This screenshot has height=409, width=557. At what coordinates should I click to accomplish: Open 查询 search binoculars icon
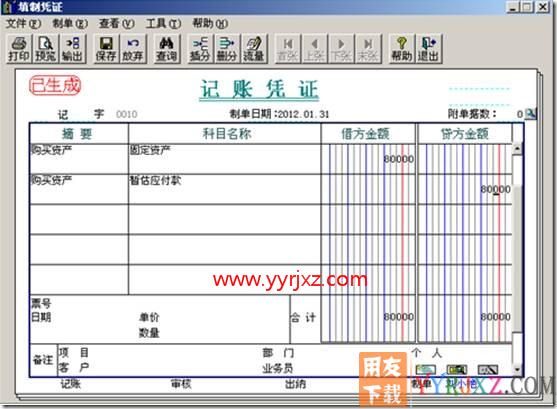point(166,49)
